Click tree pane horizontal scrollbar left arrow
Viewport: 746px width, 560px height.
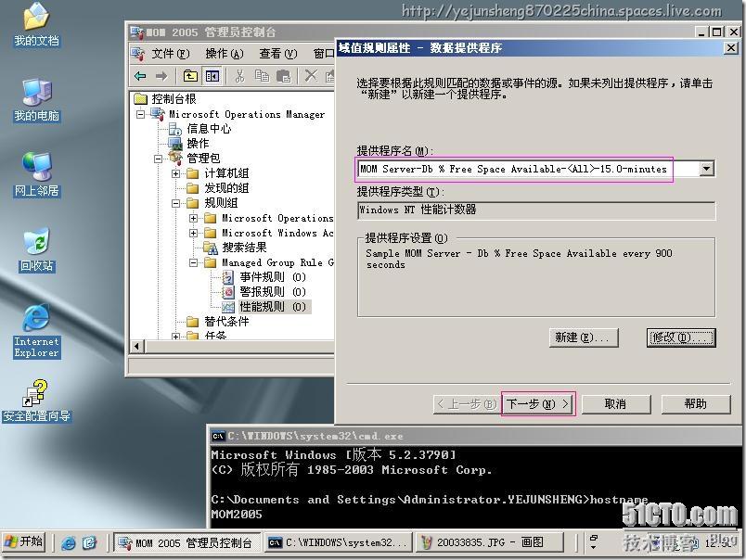coord(137,346)
